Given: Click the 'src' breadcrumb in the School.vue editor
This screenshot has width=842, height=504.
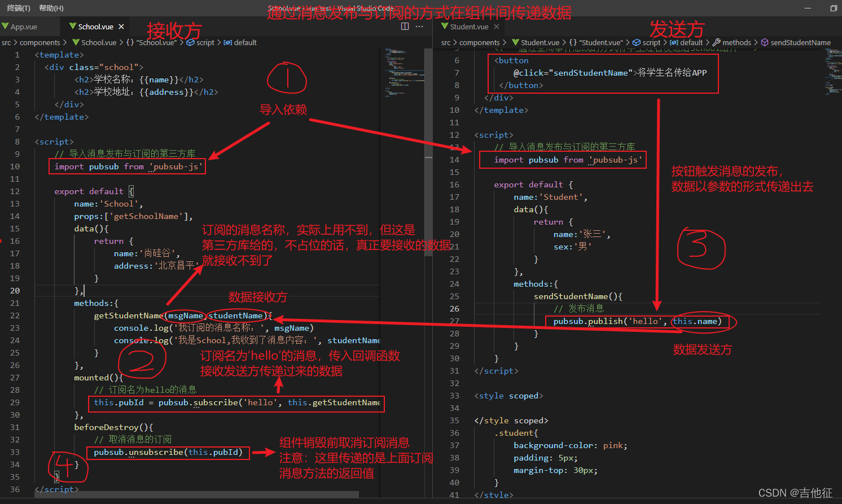Looking at the screenshot, I should pyautogui.click(x=6, y=42).
